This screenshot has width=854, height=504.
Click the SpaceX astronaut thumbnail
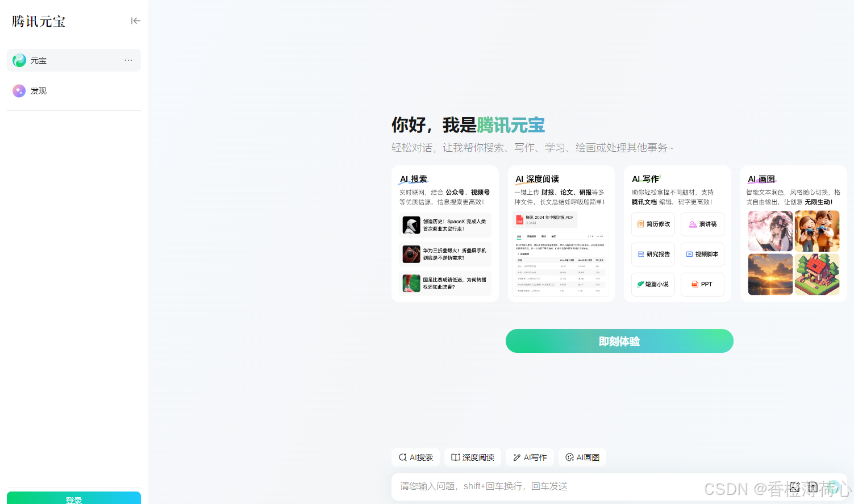[x=411, y=225]
